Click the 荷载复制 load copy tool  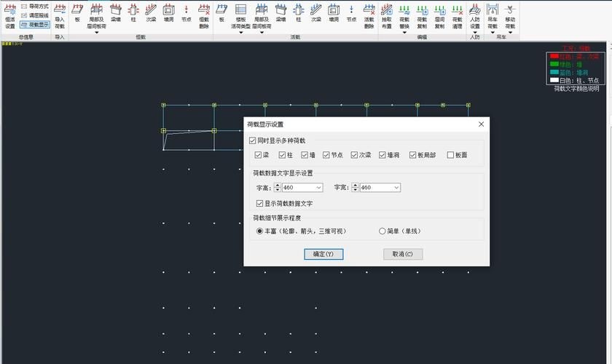[422, 17]
